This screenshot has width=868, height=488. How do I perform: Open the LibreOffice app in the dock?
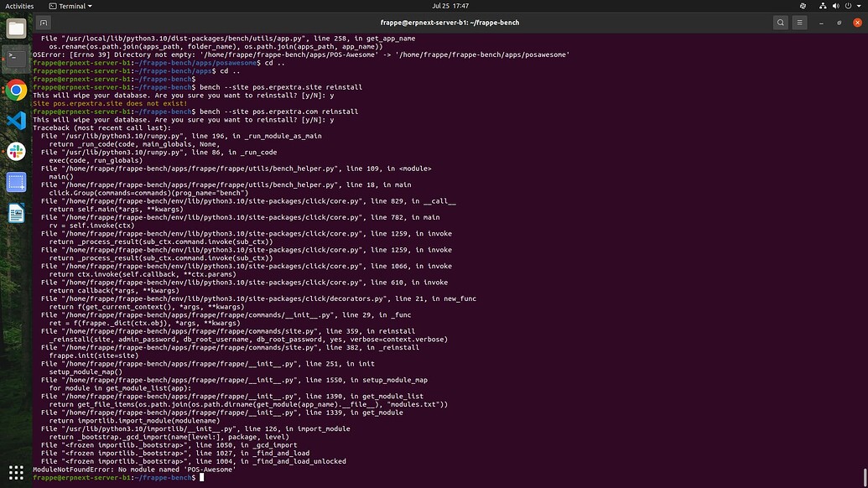pos(17,213)
